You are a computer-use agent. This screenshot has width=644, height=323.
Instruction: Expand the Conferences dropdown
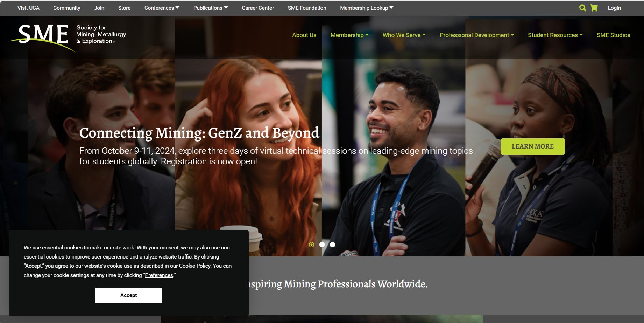[x=162, y=8]
